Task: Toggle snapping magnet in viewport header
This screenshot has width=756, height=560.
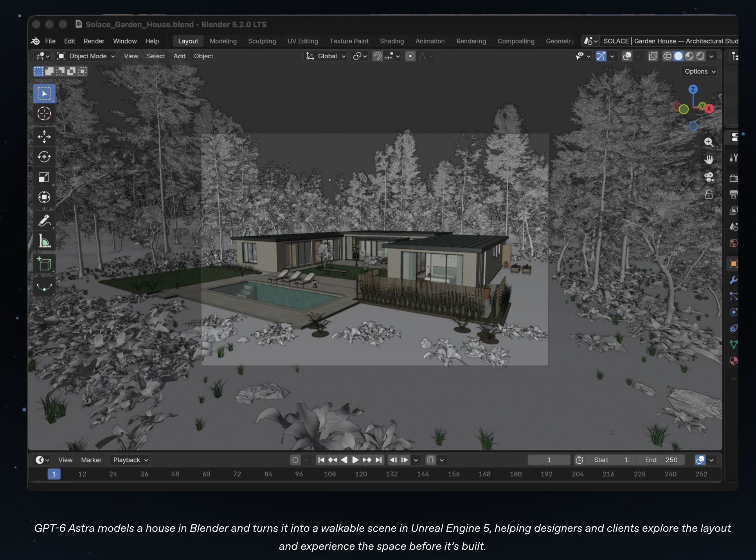Action: point(377,56)
